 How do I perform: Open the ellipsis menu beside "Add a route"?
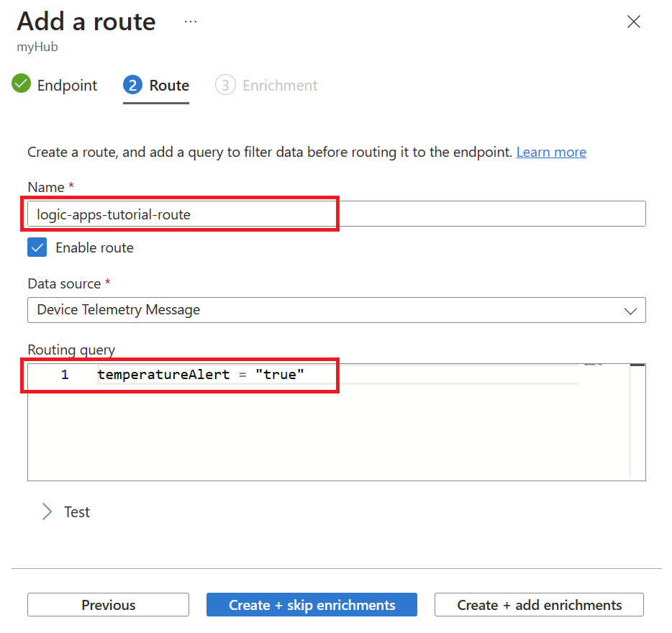point(191,21)
